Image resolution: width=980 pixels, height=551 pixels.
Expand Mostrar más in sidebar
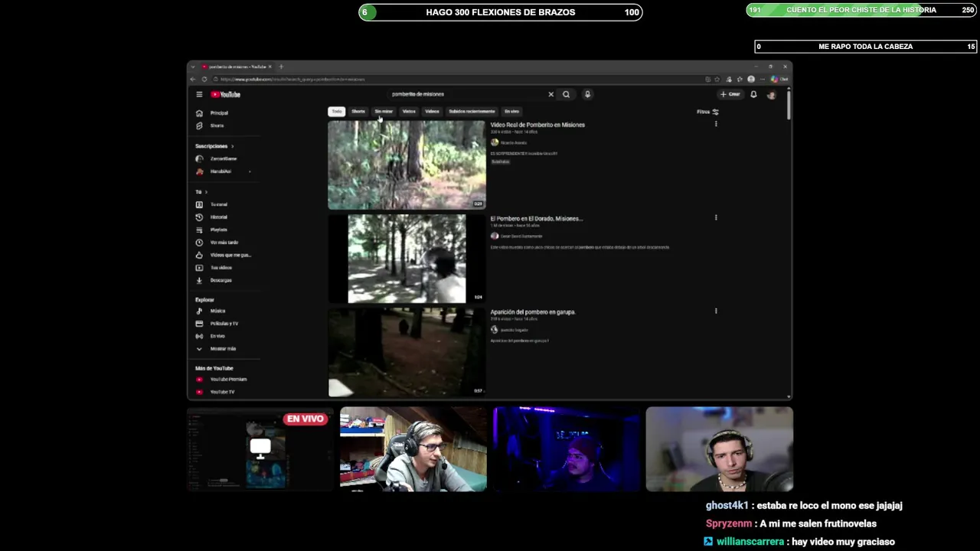[217, 349]
